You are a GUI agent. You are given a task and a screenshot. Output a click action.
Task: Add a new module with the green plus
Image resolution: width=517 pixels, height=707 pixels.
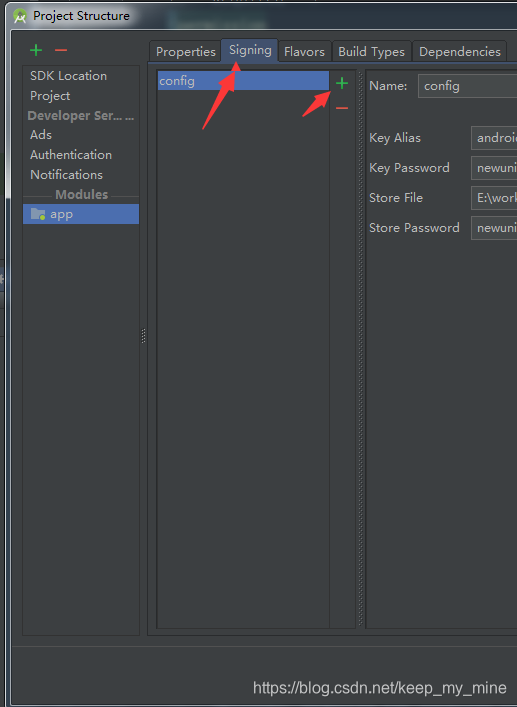(x=36, y=50)
